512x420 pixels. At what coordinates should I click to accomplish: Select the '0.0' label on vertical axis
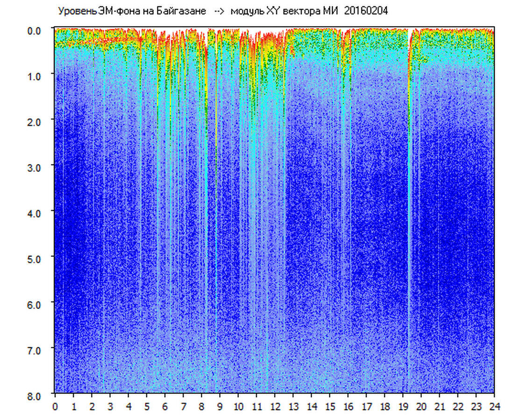tap(36, 30)
